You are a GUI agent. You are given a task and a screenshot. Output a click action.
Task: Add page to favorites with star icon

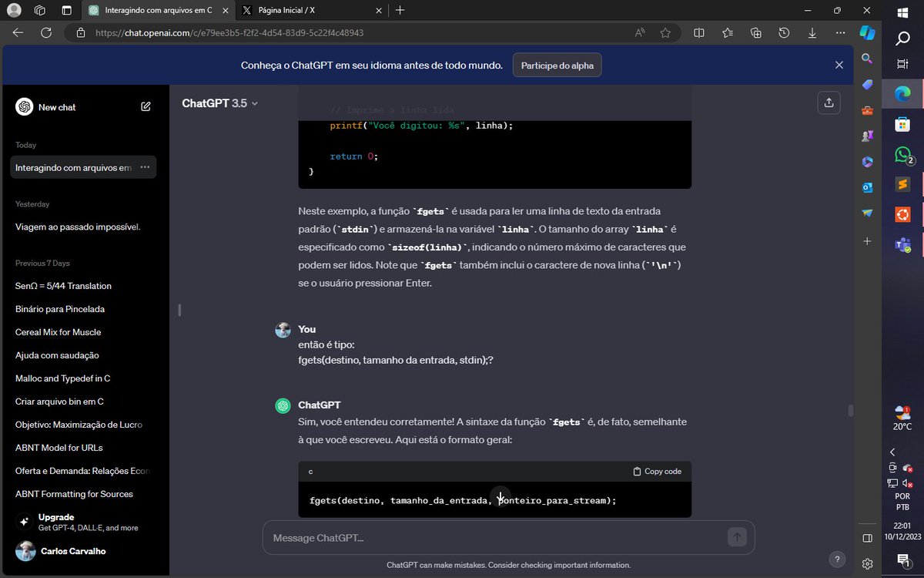(665, 33)
